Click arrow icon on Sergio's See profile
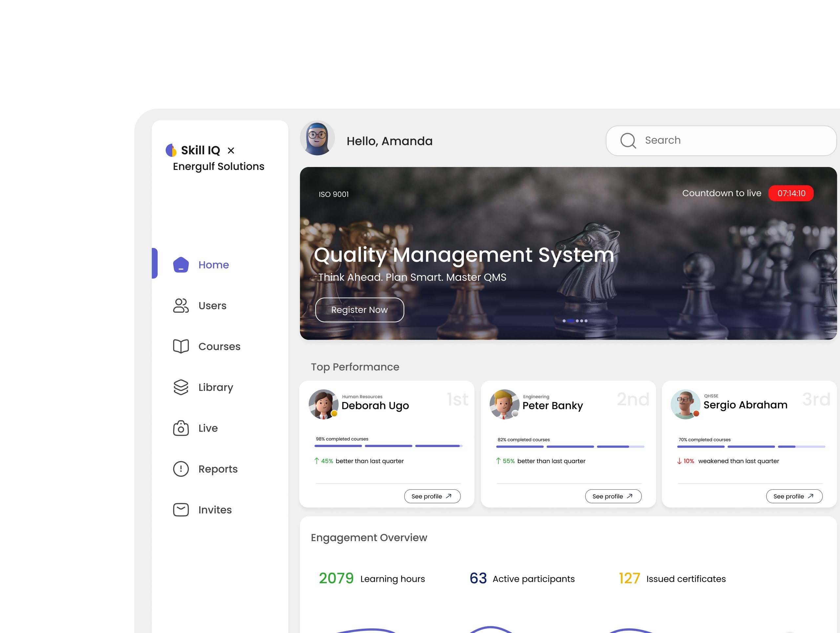Image resolution: width=840 pixels, height=633 pixels. (x=811, y=496)
